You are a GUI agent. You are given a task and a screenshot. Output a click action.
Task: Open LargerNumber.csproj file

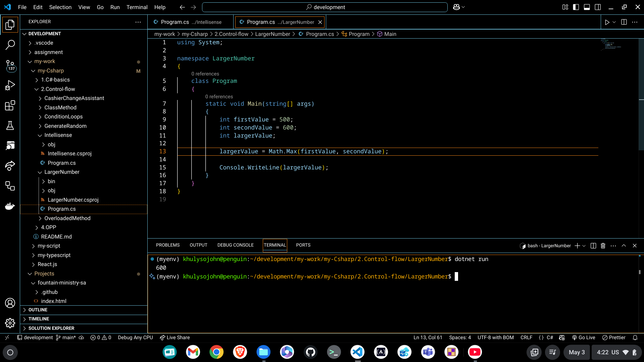(x=84, y=200)
